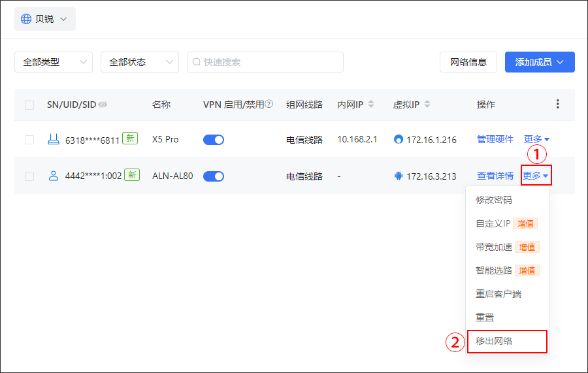The width and height of the screenshot is (588, 373).
Task: Click the ID 4442****1:002
Action: point(93,176)
